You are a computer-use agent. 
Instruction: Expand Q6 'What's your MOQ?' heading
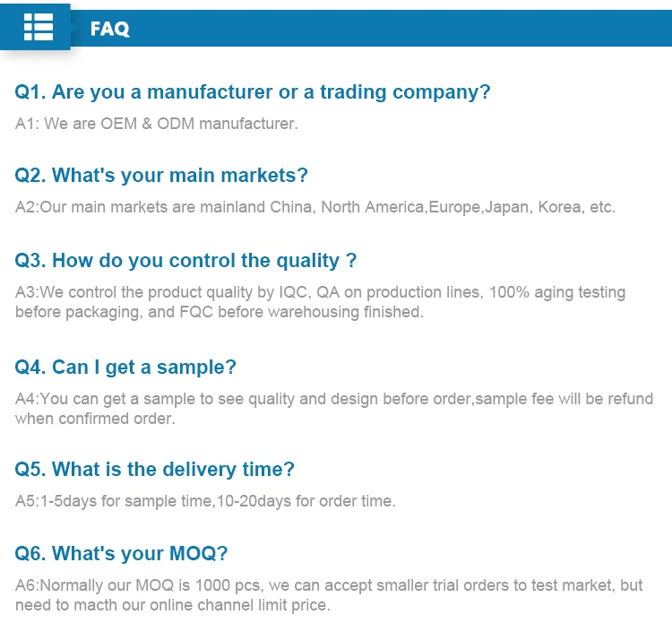click(x=121, y=553)
